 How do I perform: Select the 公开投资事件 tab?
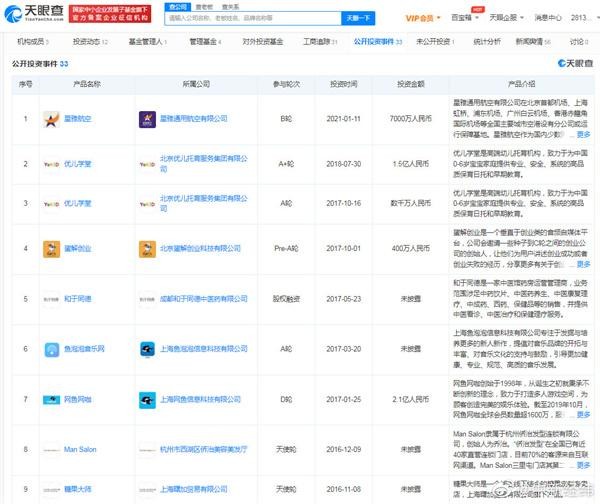pos(378,42)
